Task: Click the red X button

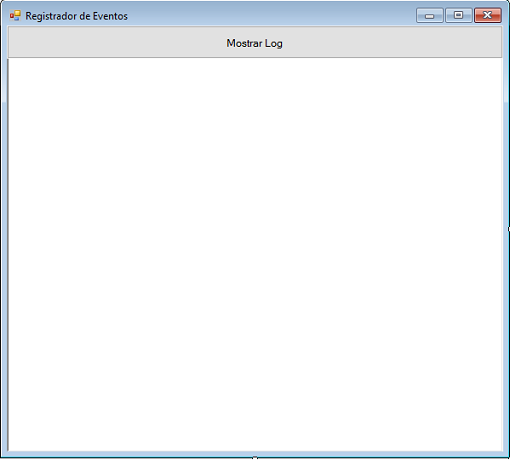Action: pyautogui.click(x=488, y=15)
